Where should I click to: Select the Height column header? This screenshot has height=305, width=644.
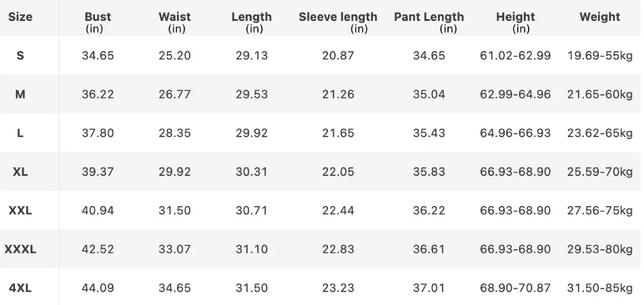coord(515,23)
